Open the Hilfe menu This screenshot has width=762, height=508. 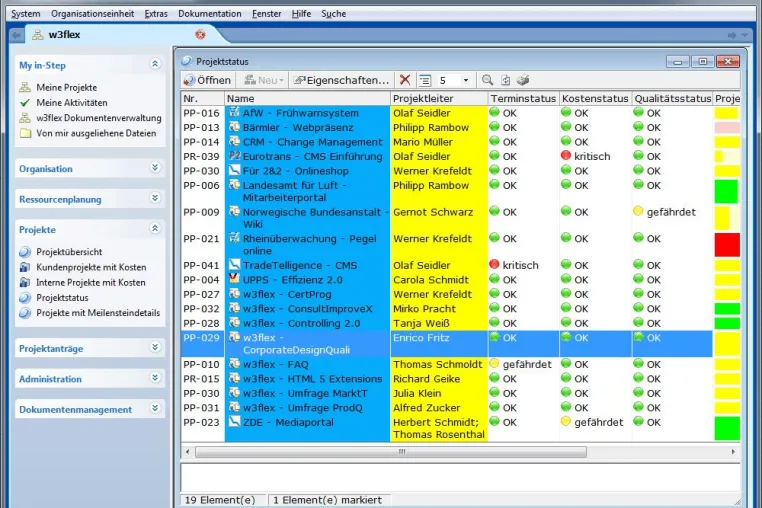point(301,14)
